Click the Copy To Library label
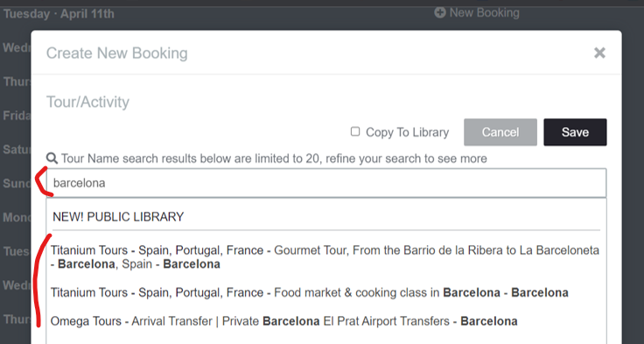Image resolution: width=644 pixels, height=344 pixels. click(407, 132)
